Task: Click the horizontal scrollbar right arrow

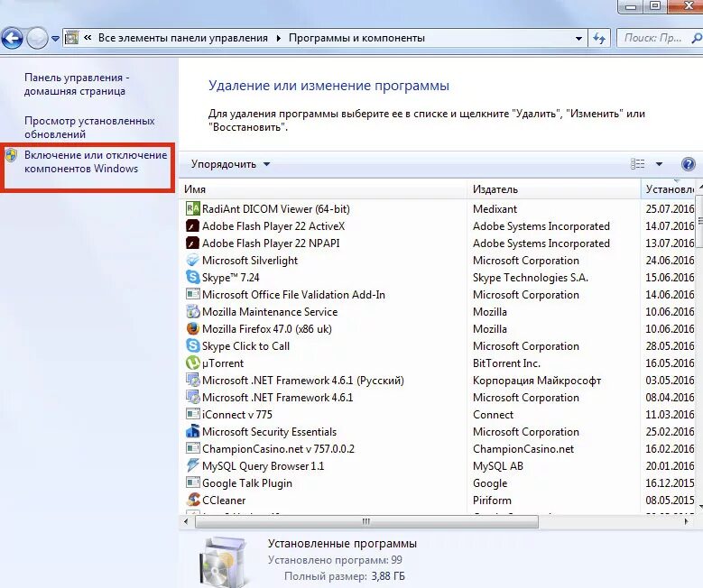Action: pos(687,521)
